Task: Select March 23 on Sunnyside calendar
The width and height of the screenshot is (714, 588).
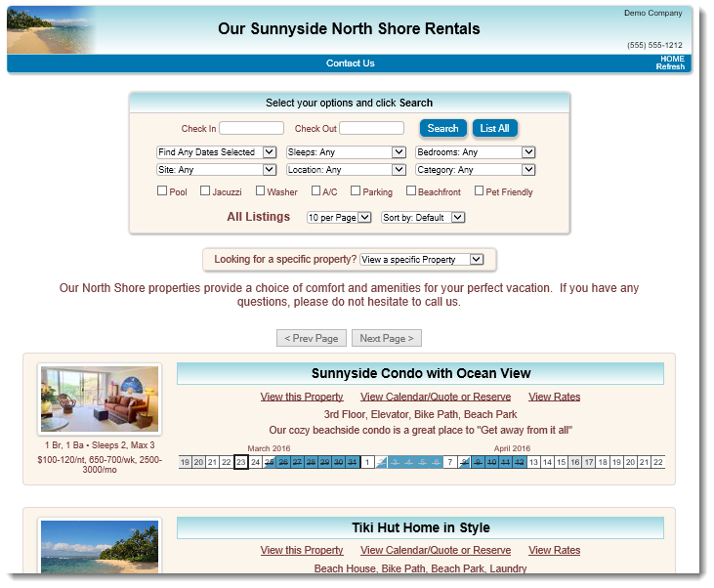Action: point(241,462)
